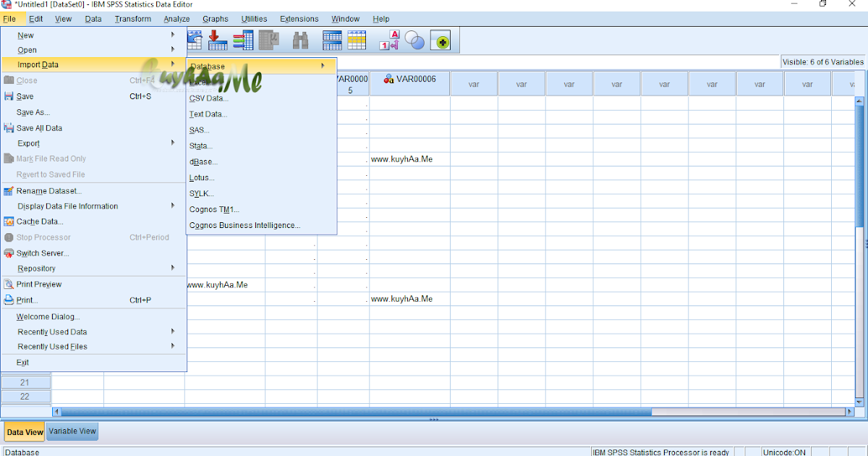This screenshot has height=456, width=868.
Task: Click the horizontal scrollbar thumb
Action: pos(355,412)
